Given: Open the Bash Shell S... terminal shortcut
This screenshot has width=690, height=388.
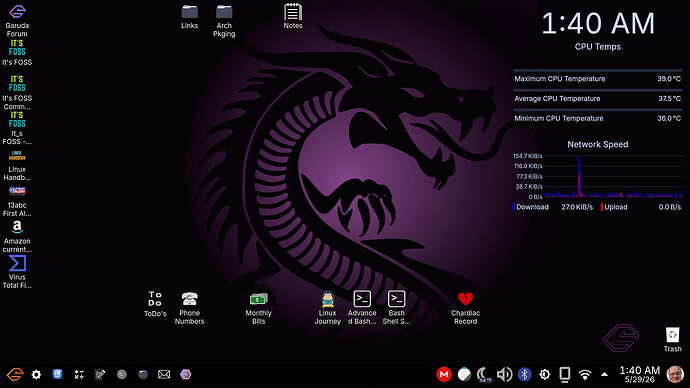Looking at the screenshot, I should coord(396,308).
